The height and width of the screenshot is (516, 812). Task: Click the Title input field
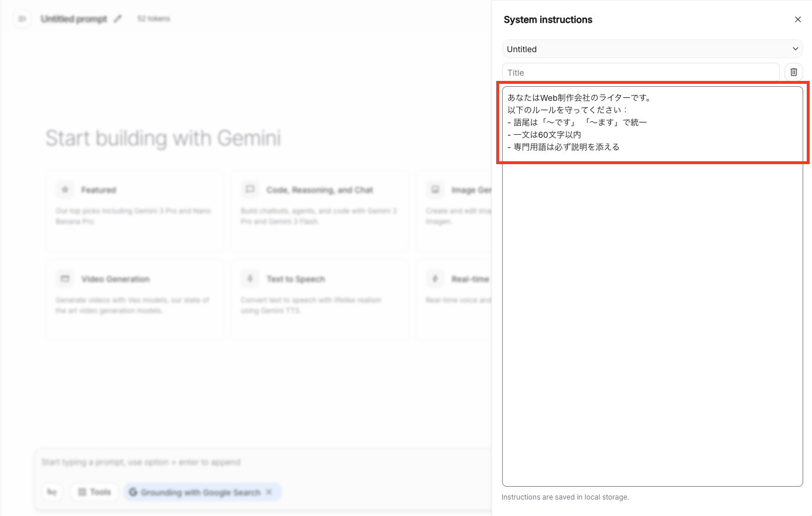(640, 73)
